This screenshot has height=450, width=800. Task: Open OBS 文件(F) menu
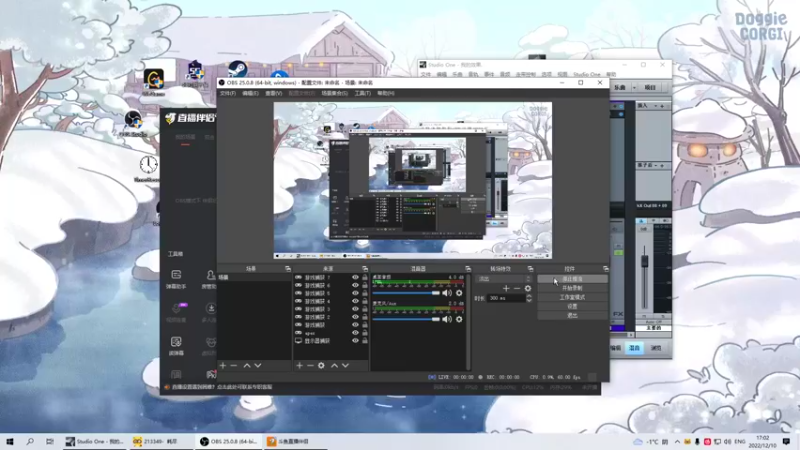pyautogui.click(x=228, y=93)
